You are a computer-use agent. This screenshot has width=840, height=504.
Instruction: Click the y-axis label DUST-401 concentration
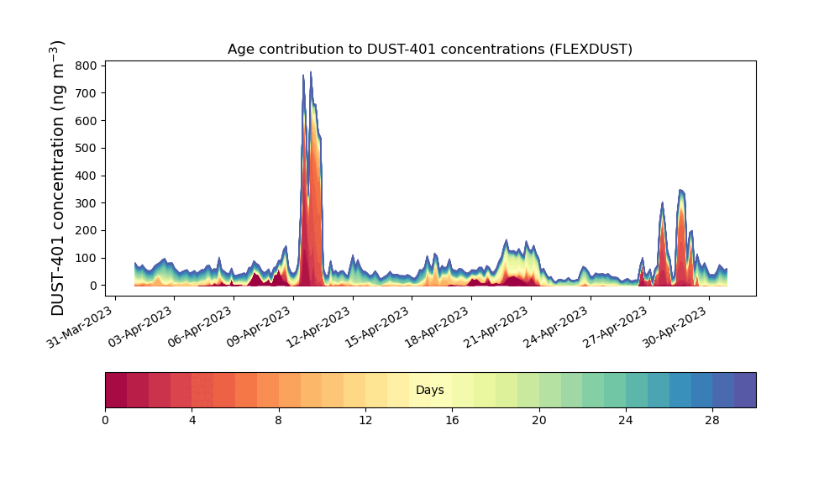tap(59, 178)
